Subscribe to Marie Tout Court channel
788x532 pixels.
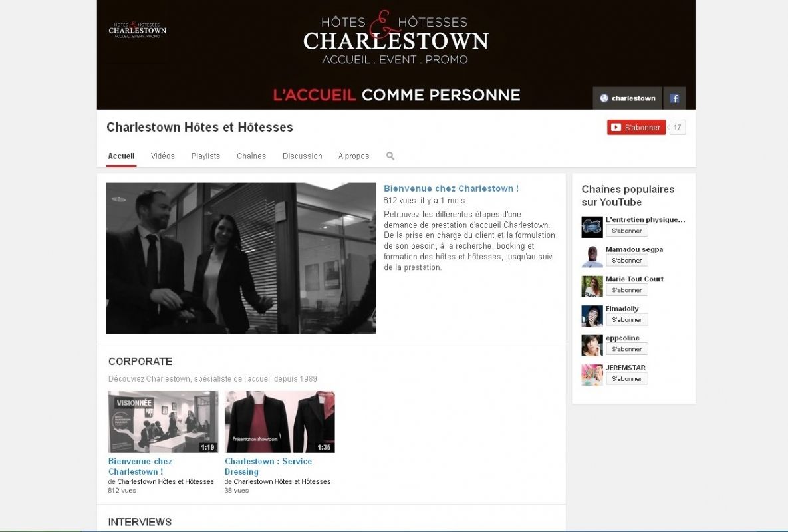coord(626,290)
